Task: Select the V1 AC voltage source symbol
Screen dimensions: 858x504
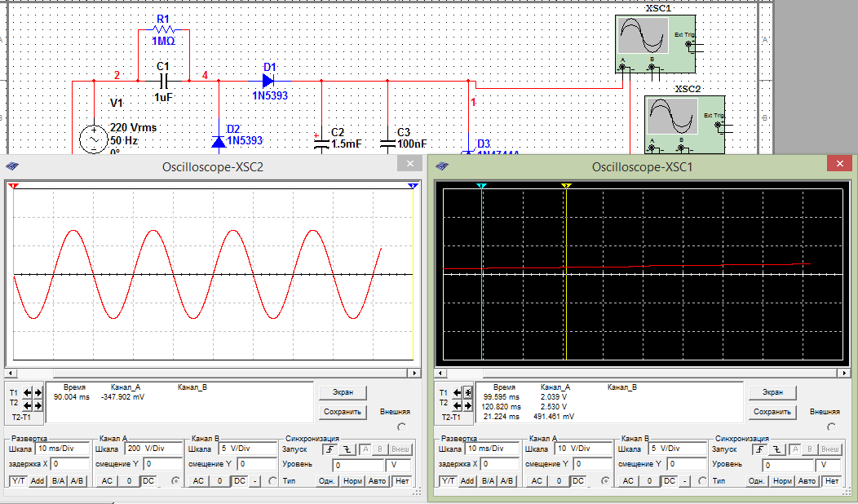Action: pyautogui.click(x=94, y=139)
